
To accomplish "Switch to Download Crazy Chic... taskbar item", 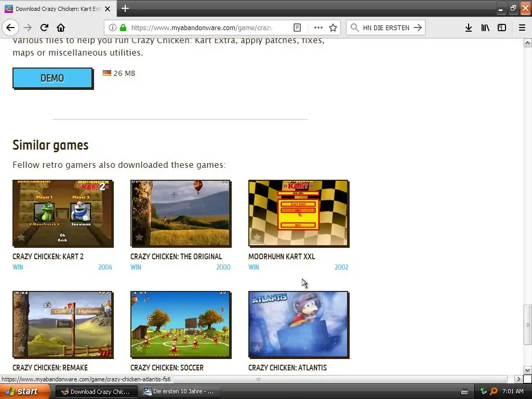I will (96, 392).
